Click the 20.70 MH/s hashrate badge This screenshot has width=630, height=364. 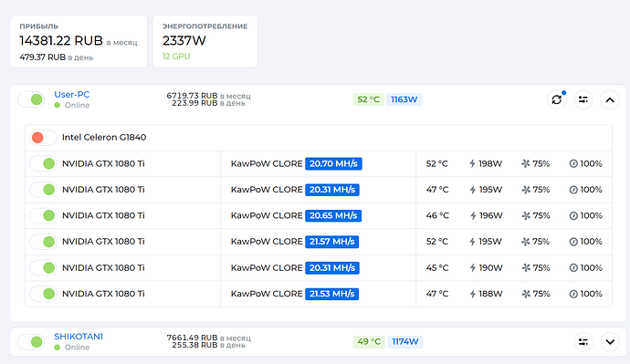pyautogui.click(x=333, y=163)
